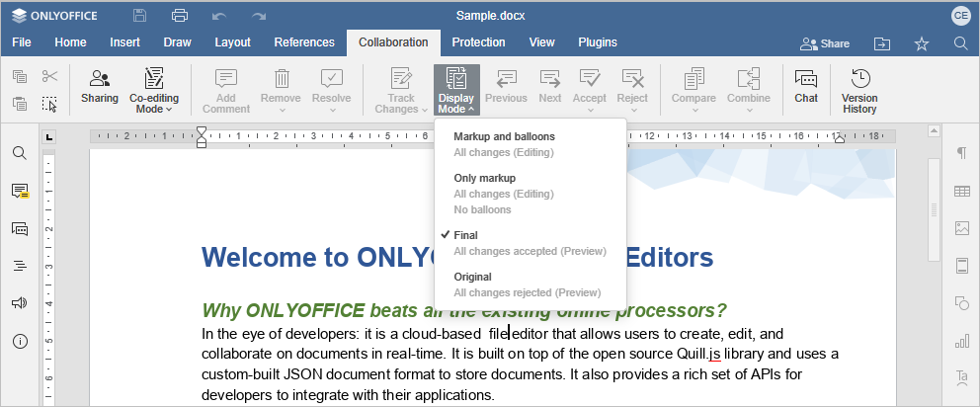980x407 pixels.
Task: Switch to the Protection tab
Action: click(x=479, y=42)
